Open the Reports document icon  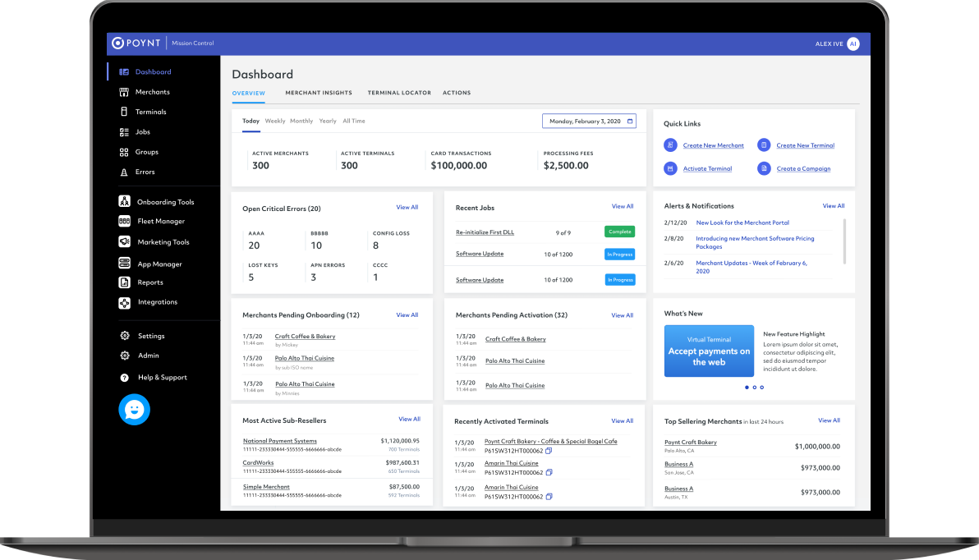(124, 282)
